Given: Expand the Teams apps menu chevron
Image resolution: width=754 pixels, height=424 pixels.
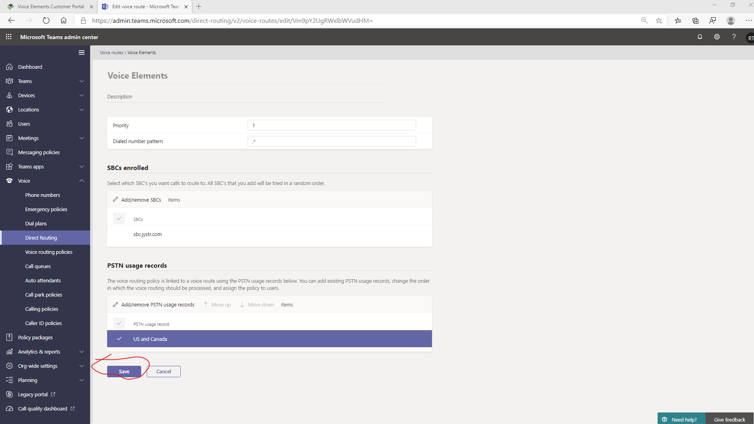Looking at the screenshot, I should tap(81, 166).
